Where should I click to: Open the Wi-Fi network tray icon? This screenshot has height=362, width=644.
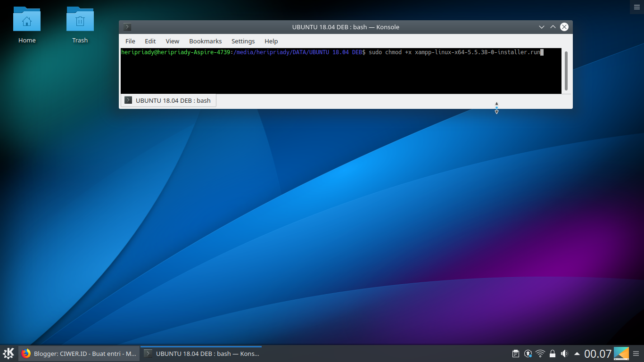(540, 354)
